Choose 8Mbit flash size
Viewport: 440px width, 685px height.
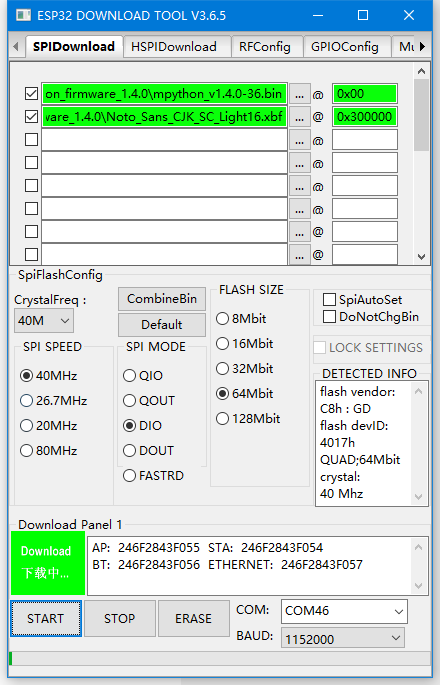(x=241, y=319)
